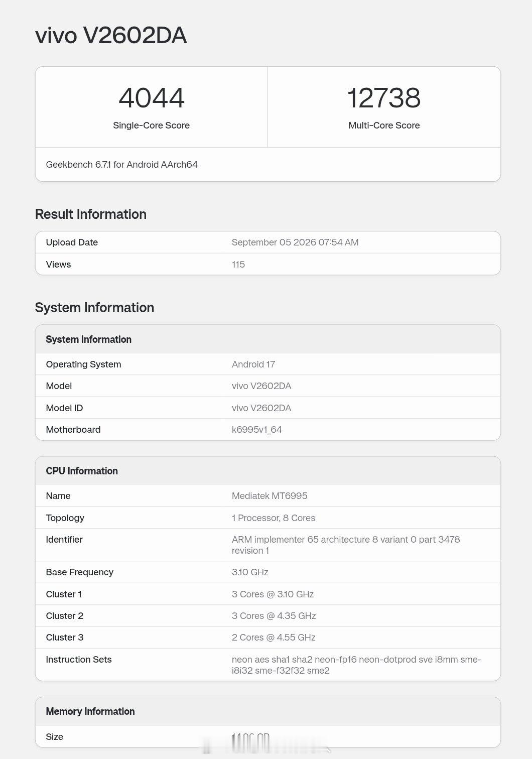Click the Result Information heading
The image size is (532, 759).
[x=91, y=214]
